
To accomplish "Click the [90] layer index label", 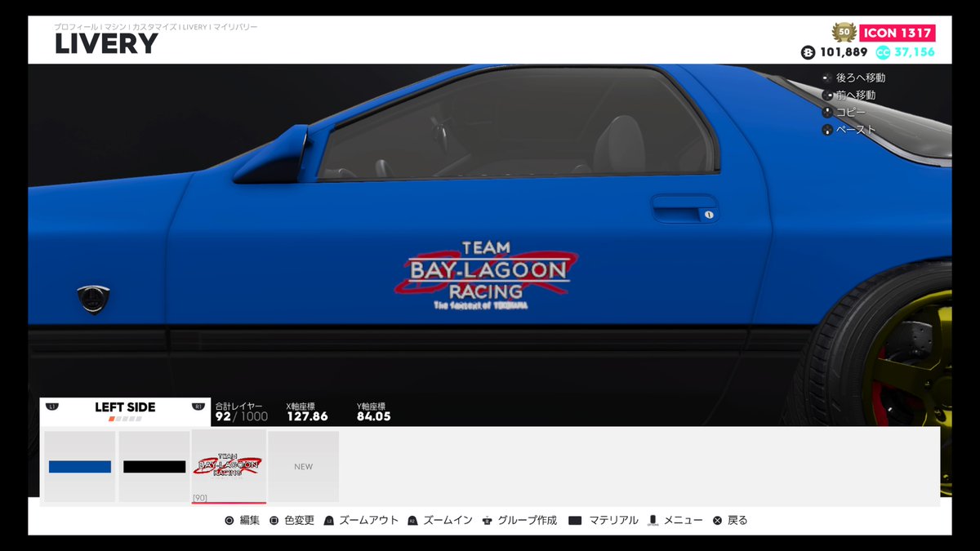I will pos(199,497).
